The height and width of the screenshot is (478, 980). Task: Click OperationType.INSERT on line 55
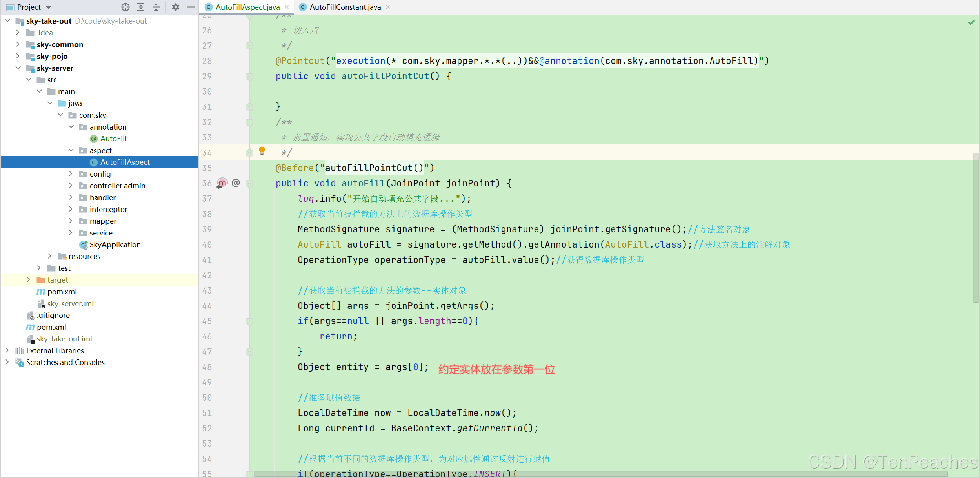[451, 474]
